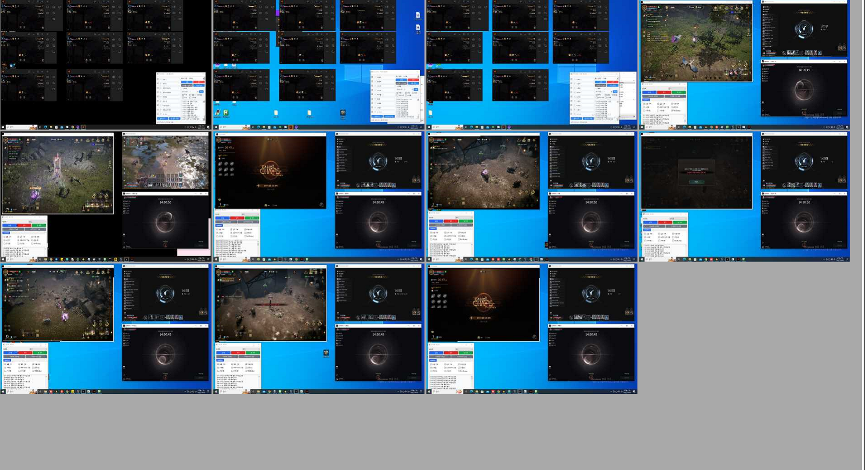The image size is (868, 470).
Task: Click Start button on the top-left desktop taskbar
Action: coord(3,127)
